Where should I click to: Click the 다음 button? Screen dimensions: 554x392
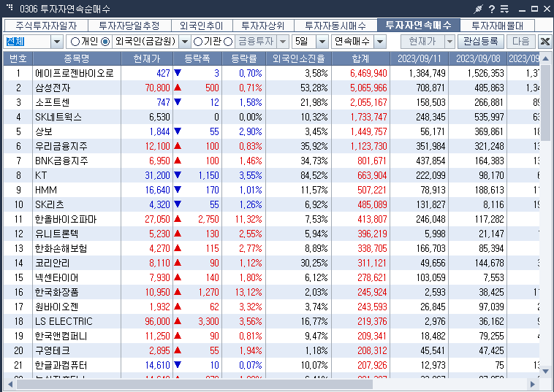point(521,42)
